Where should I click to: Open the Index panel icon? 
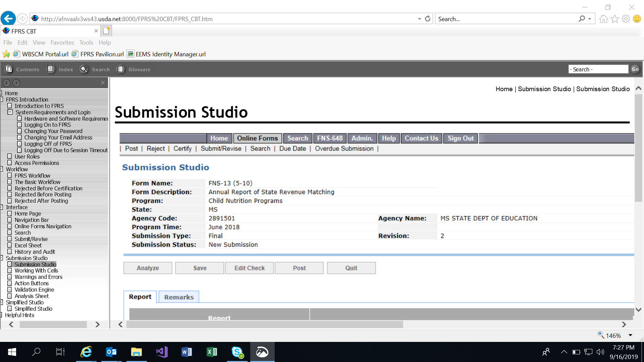(x=51, y=69)
